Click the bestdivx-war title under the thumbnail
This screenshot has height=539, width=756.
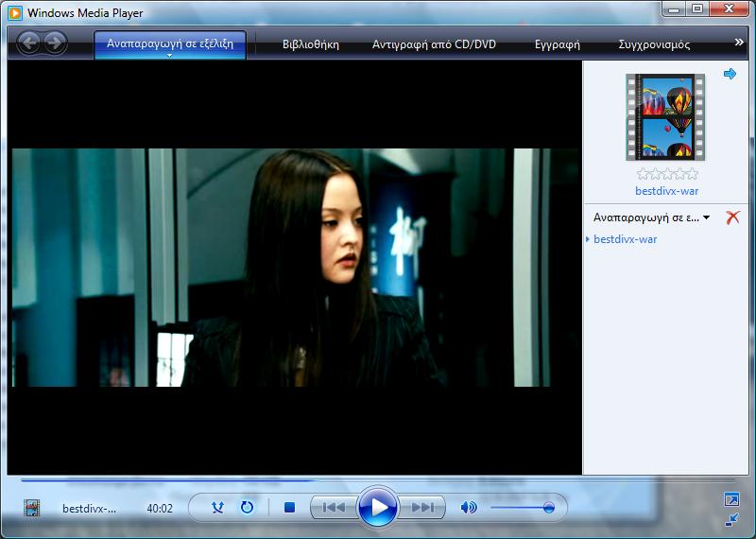click(x=667, y=191)
